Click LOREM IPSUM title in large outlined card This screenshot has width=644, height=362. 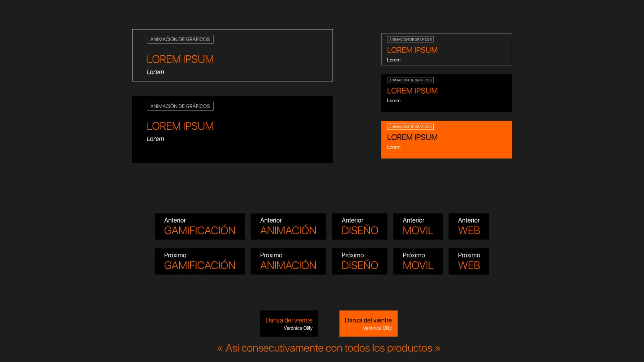pos(180,59)
